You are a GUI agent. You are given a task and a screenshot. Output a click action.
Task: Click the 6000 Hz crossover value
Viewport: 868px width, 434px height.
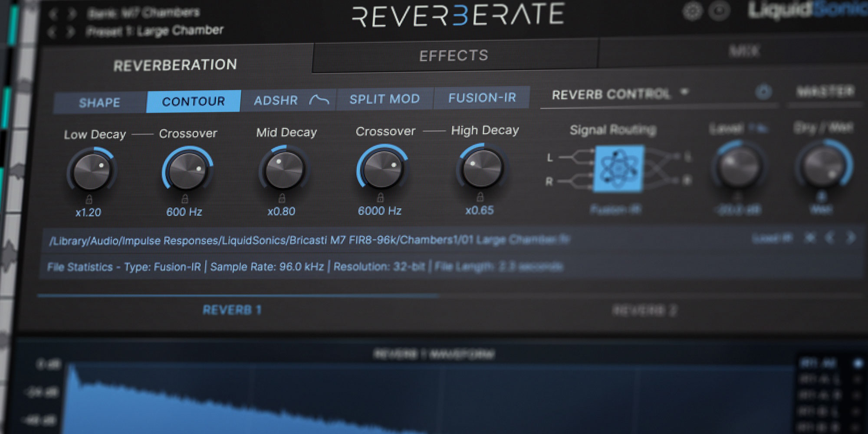pyautogui.click(x=380, y=211)
